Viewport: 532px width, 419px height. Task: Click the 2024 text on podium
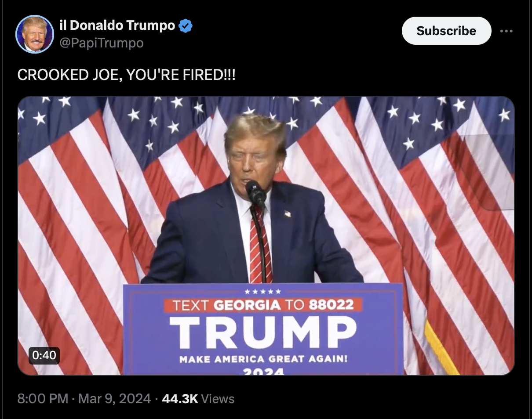(263, 372)
